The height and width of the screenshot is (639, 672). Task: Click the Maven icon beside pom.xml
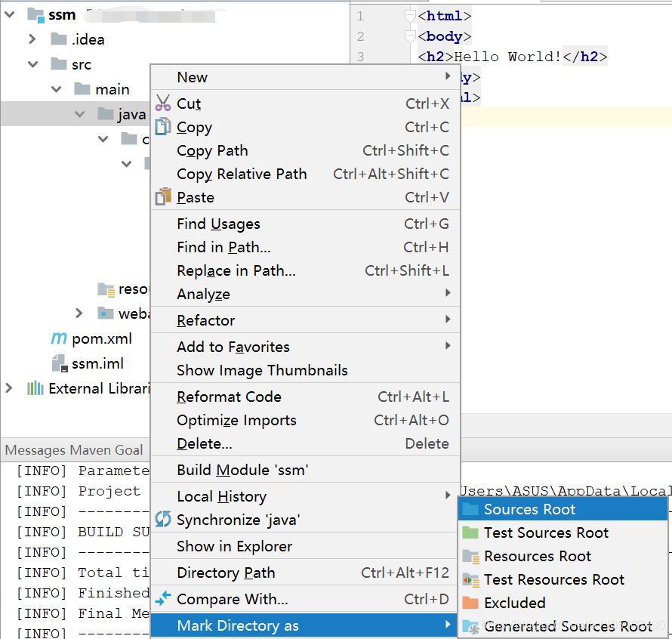(x=59, y=338)
